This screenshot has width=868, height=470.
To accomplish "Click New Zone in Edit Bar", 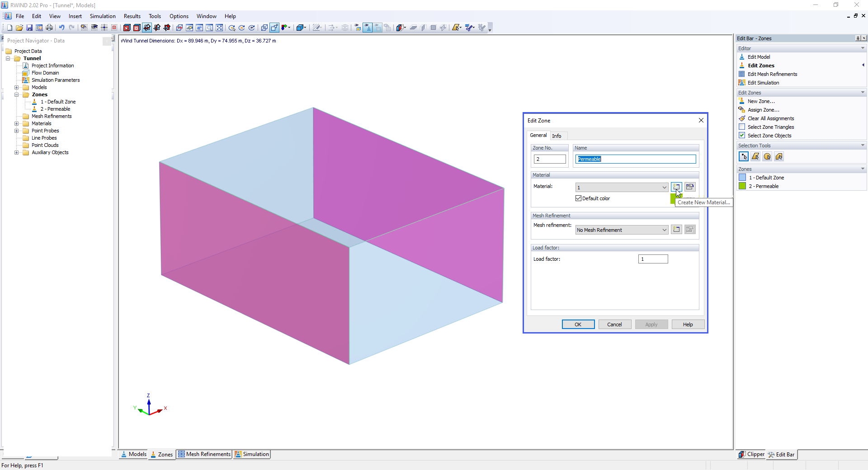I will 761,101.
